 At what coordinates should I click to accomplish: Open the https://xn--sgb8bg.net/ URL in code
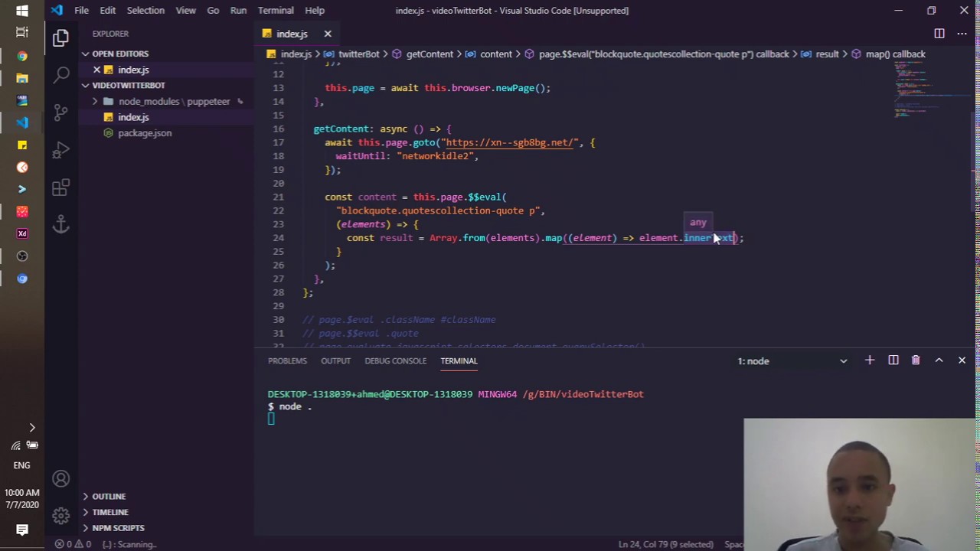[x=510, y=143]
